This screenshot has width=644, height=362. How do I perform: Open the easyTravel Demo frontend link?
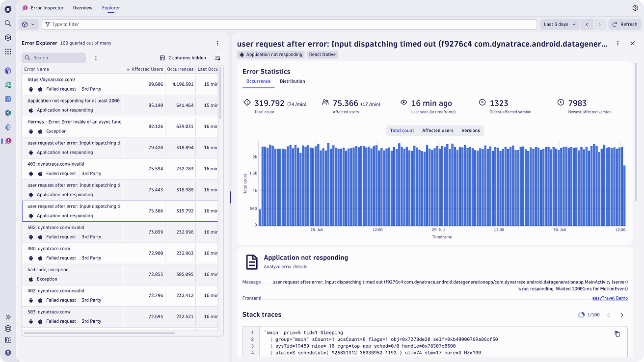pos(610,298)
